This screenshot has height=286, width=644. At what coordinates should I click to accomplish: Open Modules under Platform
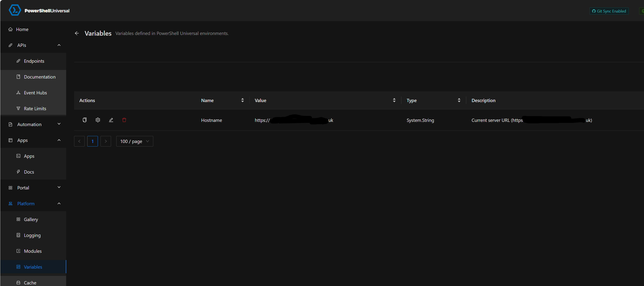pos(33,251)
